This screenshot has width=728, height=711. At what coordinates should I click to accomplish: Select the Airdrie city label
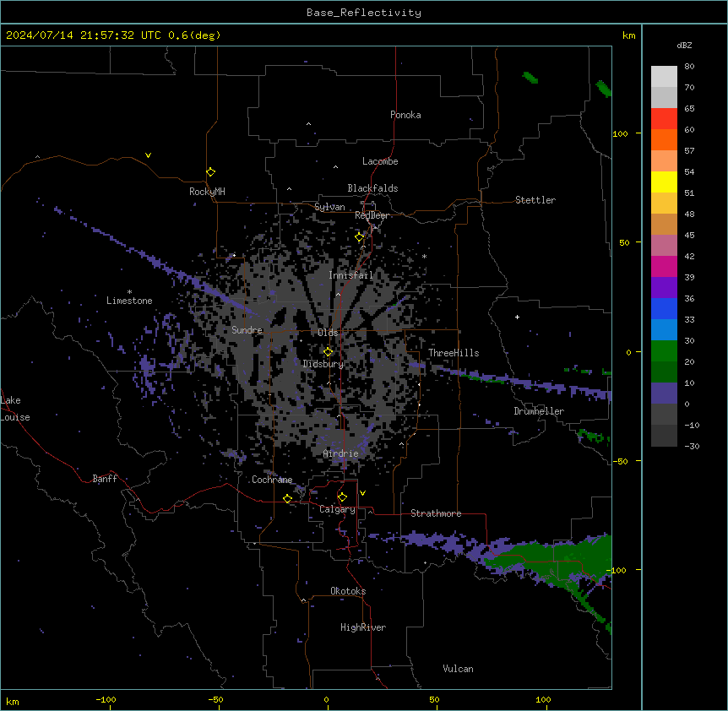click(341, 453)
